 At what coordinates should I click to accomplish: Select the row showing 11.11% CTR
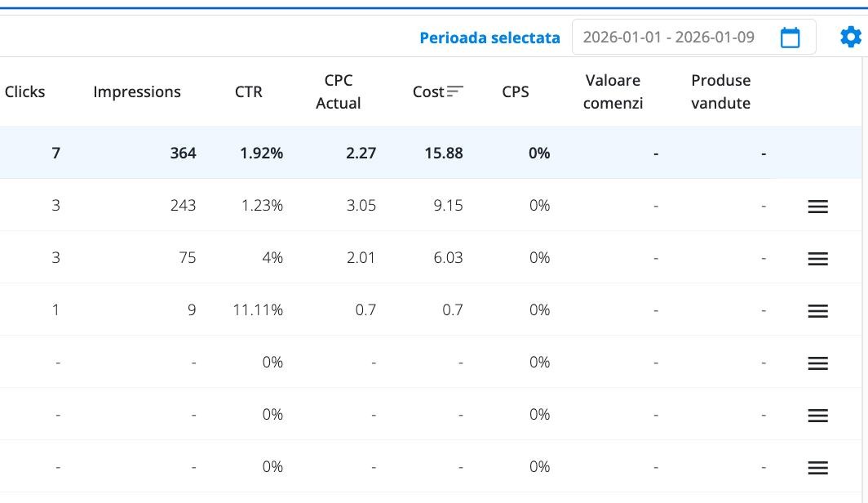point(326,309)
